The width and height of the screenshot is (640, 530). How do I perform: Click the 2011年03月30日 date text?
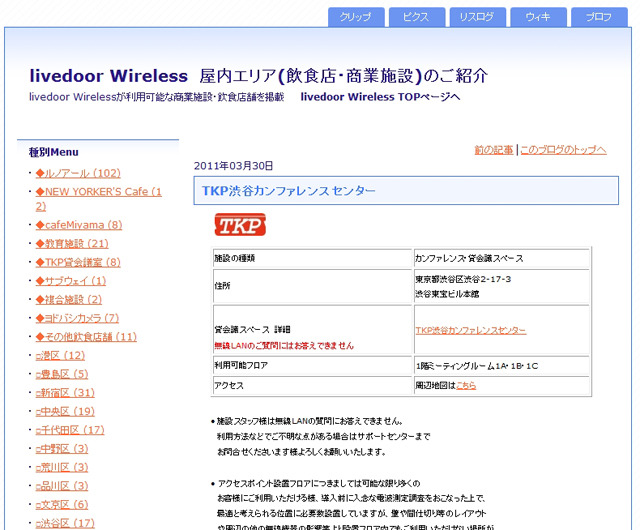coord(233,166)
